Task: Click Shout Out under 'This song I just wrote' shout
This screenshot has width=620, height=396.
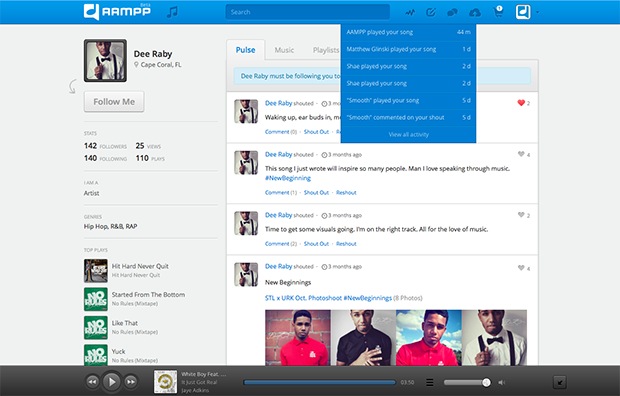Action: [316, 193]
